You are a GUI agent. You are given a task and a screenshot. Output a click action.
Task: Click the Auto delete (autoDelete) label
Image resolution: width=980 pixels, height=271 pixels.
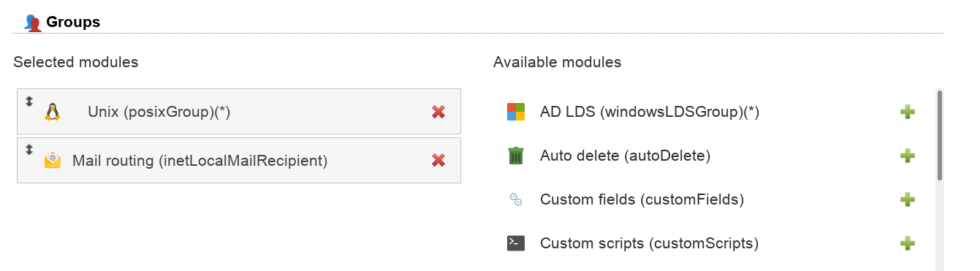coord(625,156)
